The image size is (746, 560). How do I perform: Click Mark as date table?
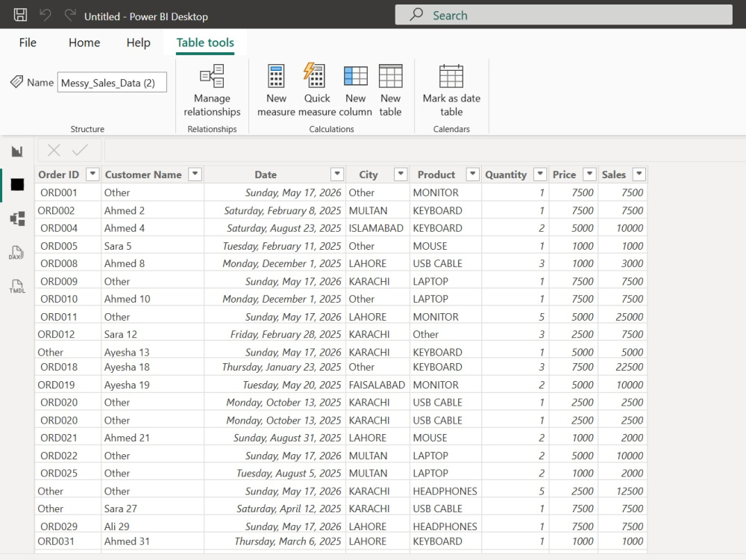point(451,91)
